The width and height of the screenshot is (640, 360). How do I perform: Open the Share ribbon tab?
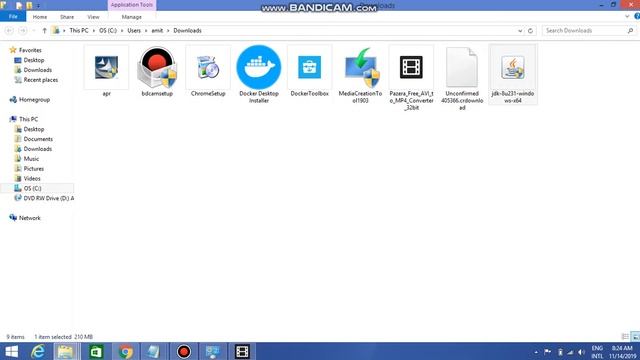coord(67,17)
